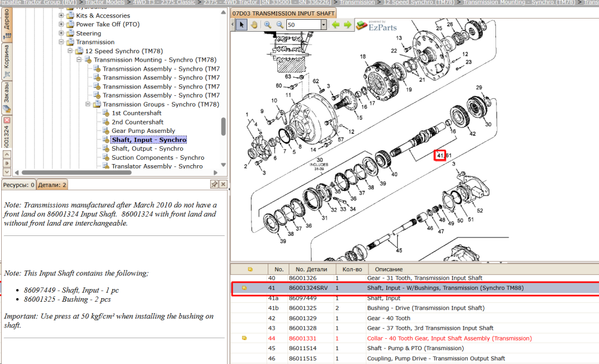The image size is (599, 364).
Task: Click the Gear Pump Assembly page icon
Action: pos(106,131)
